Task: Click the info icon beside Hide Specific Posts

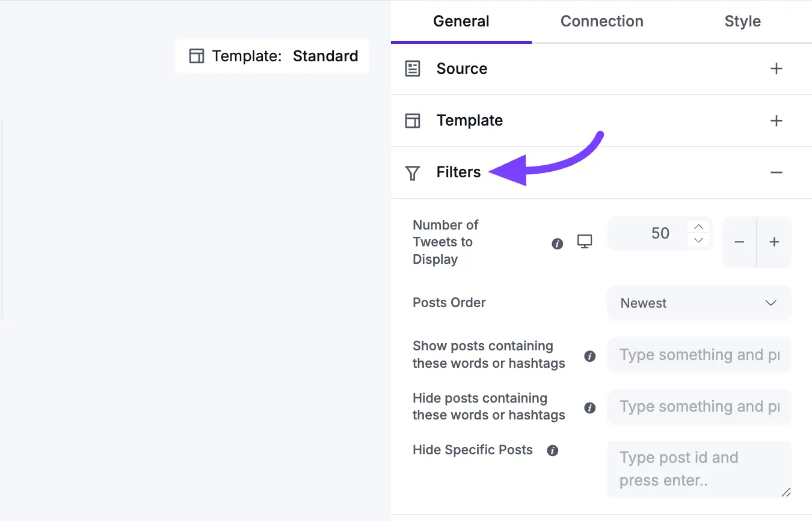Action: pos(552,450)
